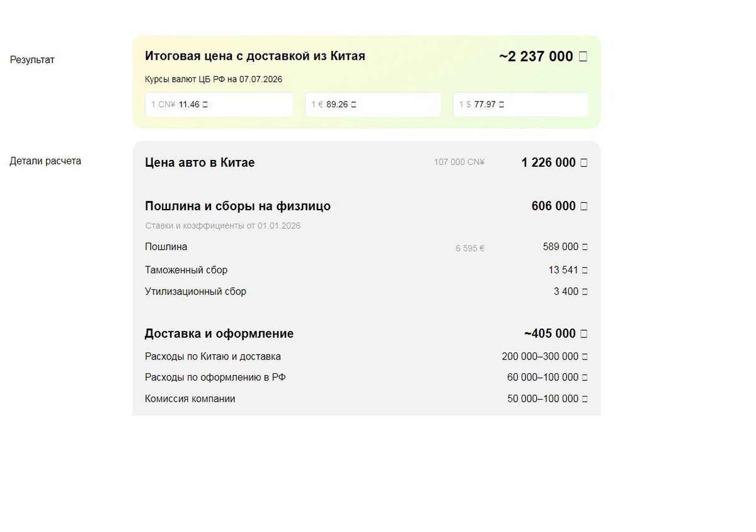This screenshot has width=756, height=532.
Task: Click 'Итоговая цена с доставкой из Китая' heading
Action: 255,56
